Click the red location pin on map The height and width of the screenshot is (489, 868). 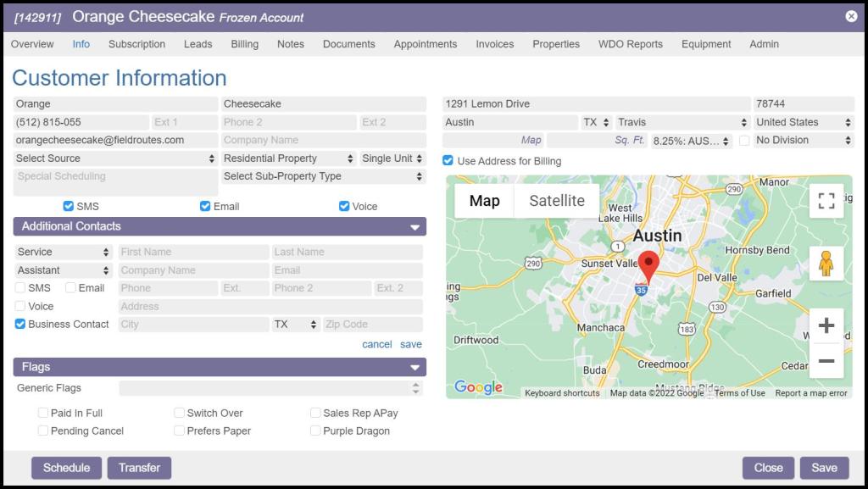pyautogui.click(x=648, y=266)
